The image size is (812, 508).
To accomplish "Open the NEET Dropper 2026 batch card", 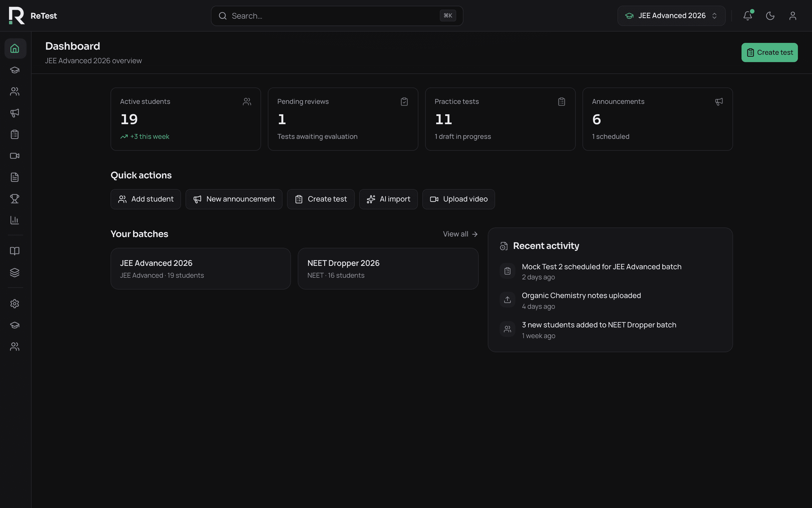I will 388,269.
